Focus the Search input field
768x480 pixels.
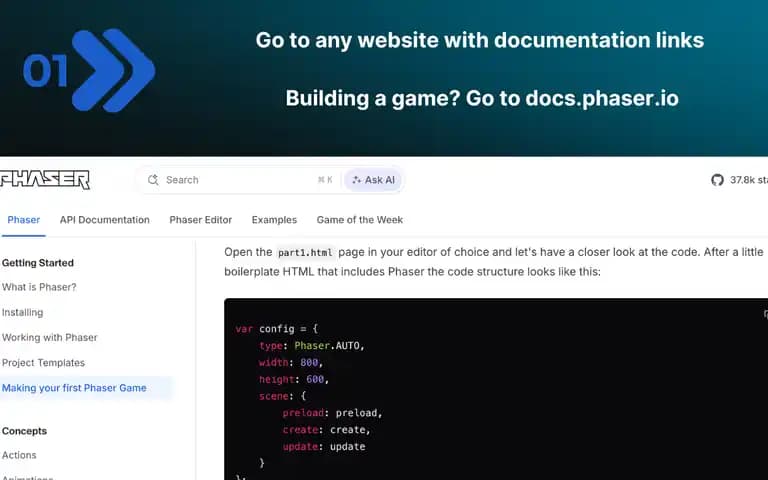[x=270, y=180]
